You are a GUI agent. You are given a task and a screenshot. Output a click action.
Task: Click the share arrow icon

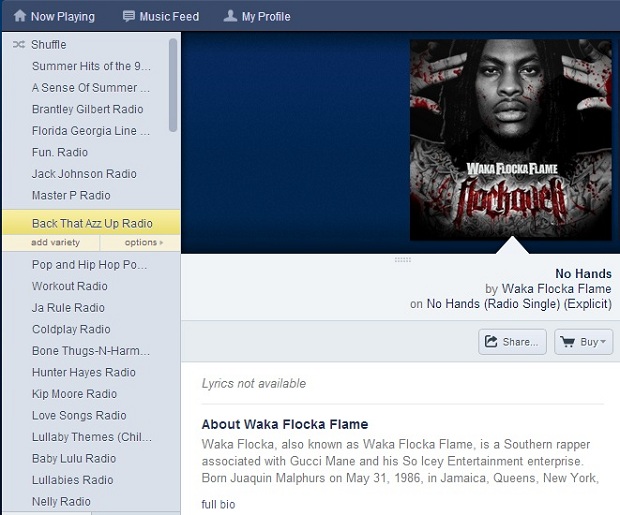point(491,341)
